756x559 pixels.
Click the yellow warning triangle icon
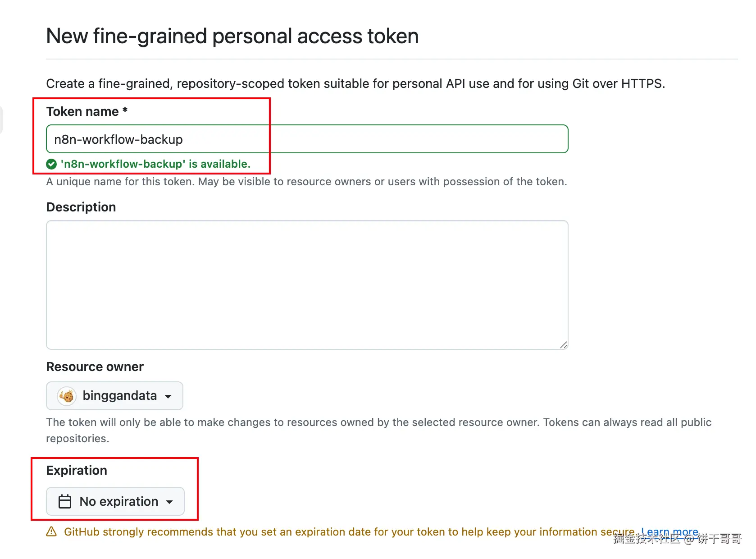51,532
